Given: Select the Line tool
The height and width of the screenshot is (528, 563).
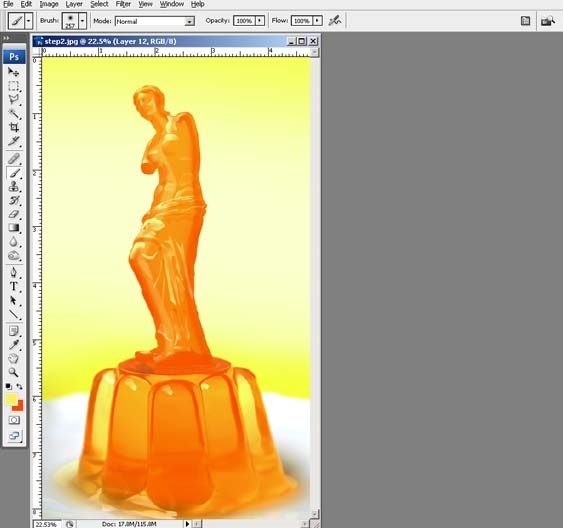Looking at the screenshot, I should coord(14,314).
